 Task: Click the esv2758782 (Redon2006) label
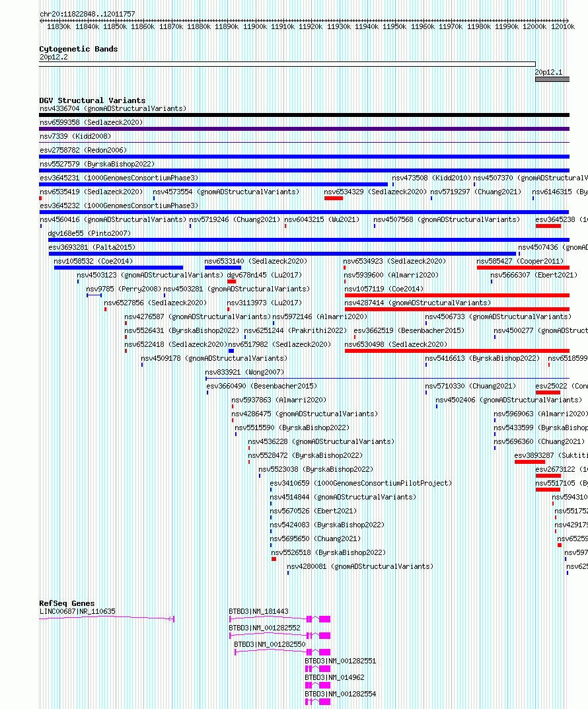83,150
